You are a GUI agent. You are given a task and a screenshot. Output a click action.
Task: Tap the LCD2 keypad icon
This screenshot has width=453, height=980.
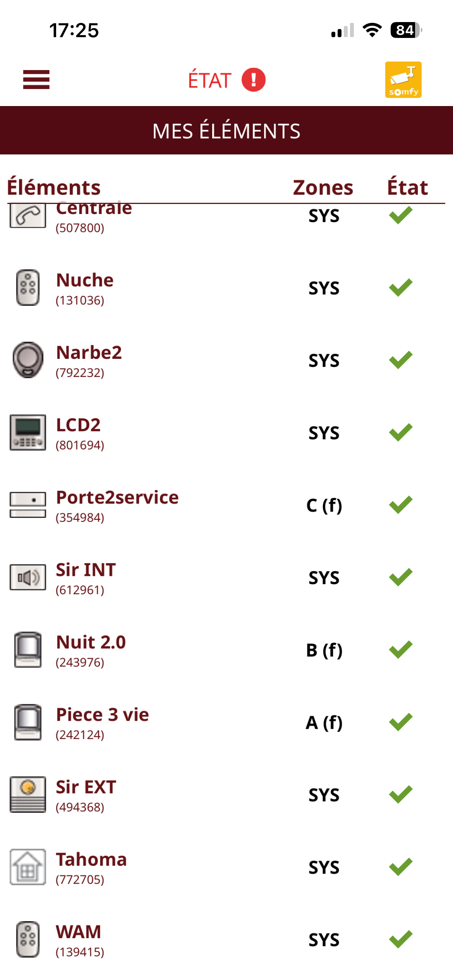pyautogui.click(x=28, y=432)
